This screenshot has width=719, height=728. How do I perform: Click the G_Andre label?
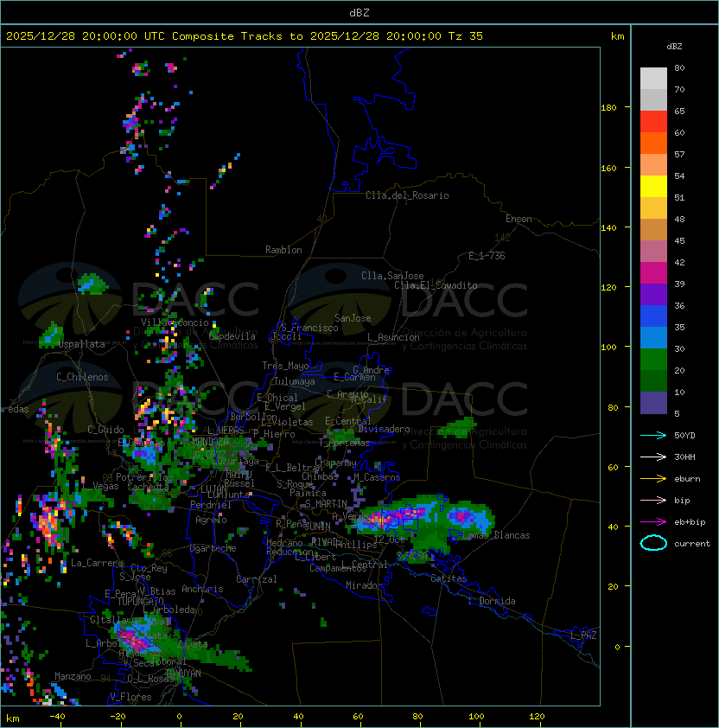pyautogui.click(x=371, y=370)
